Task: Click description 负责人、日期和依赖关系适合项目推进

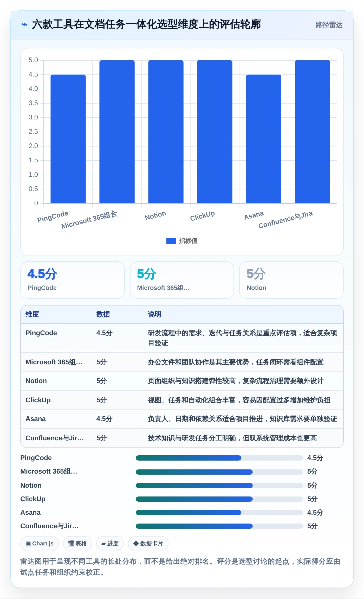Action: (243, 419)
